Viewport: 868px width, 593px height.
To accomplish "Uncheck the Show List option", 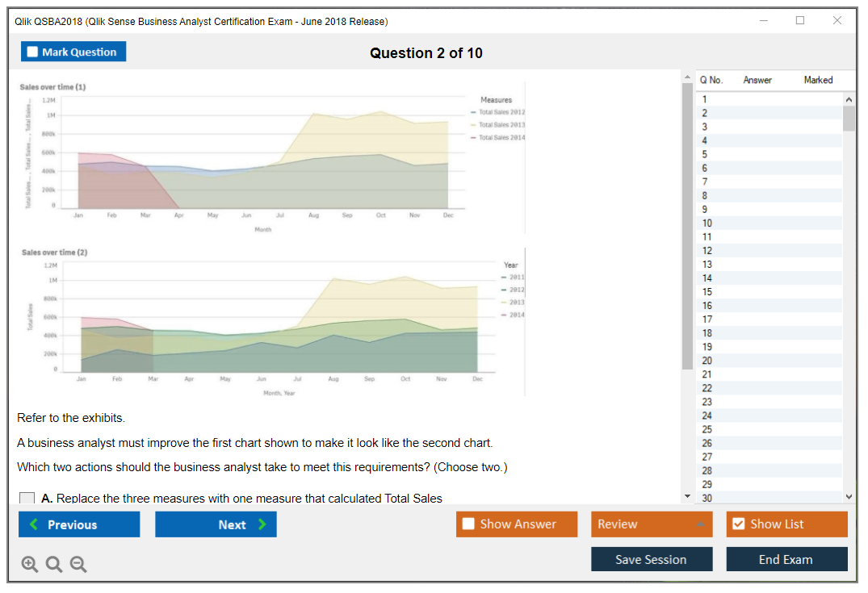I will pos(738,524).
